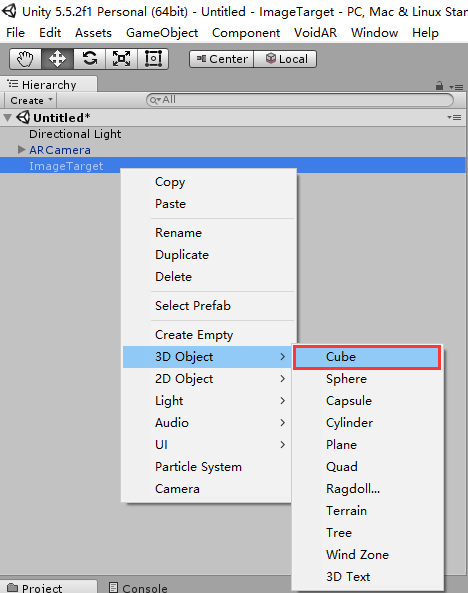Select the Scale tool
Image resolution: width=468 pixels, height=593 pixels.
pyautogui.click(x=121, y=59)
